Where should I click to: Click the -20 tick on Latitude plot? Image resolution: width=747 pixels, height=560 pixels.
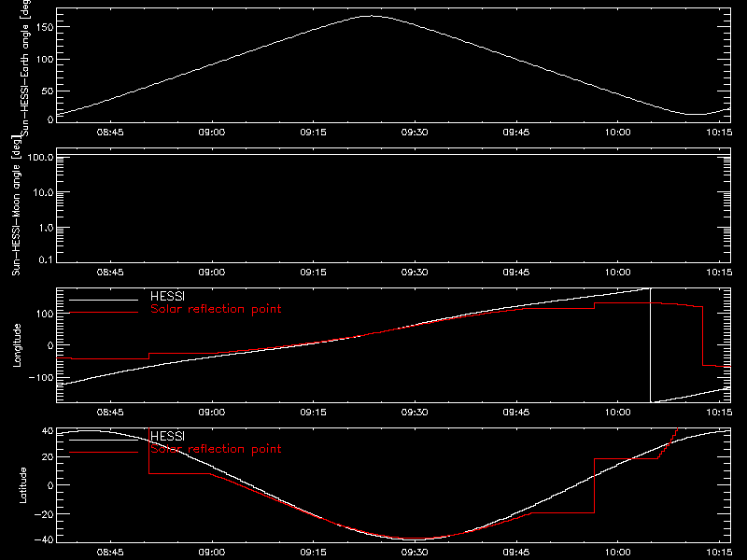(44, 514)
